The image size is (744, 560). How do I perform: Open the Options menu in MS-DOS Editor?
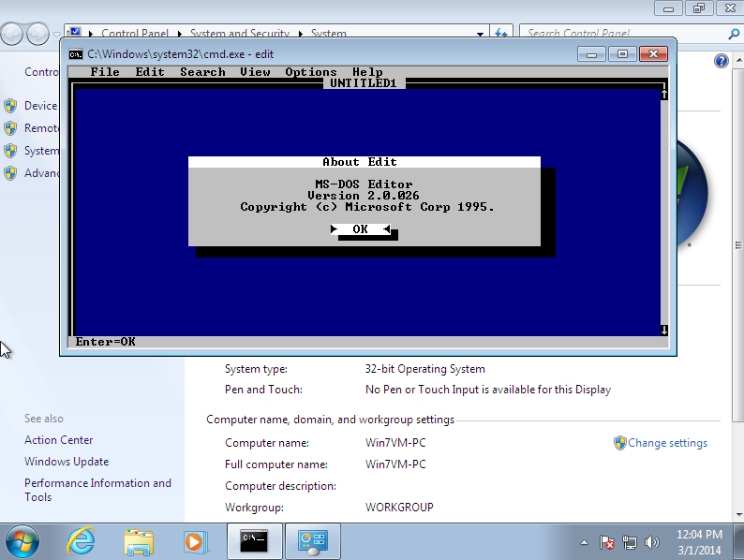(x=310, y=72)
